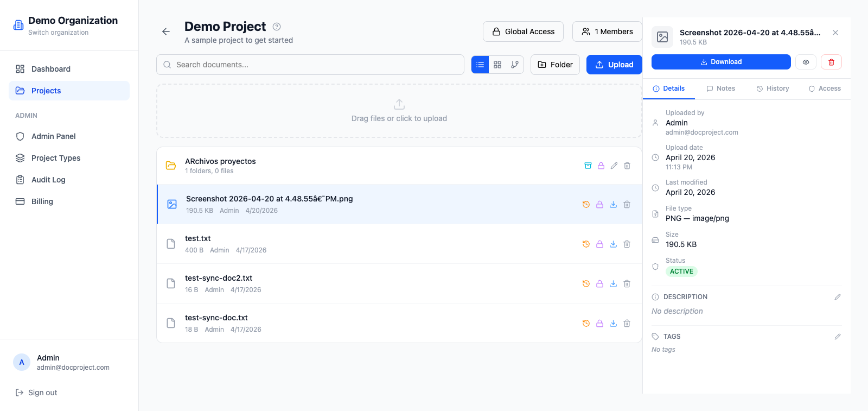Select the Screenshot 2026-04-20 png row

click(399, 205)
